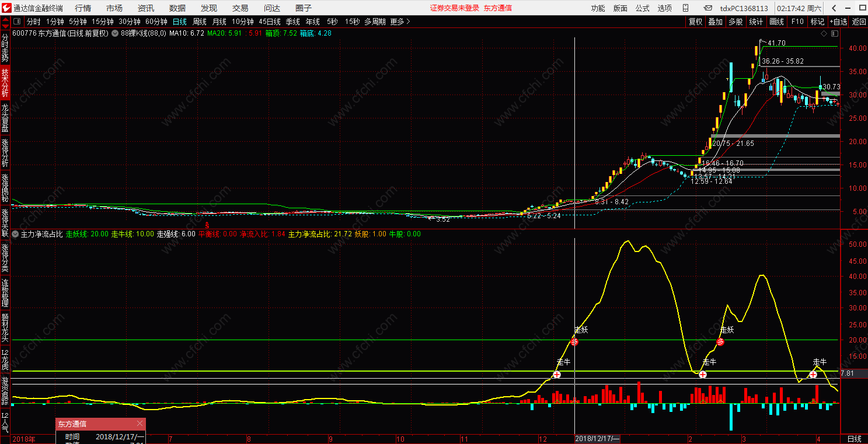
Task: Click the first 走妖 red marker at 20 line
Action: click(x=574, y=342)
